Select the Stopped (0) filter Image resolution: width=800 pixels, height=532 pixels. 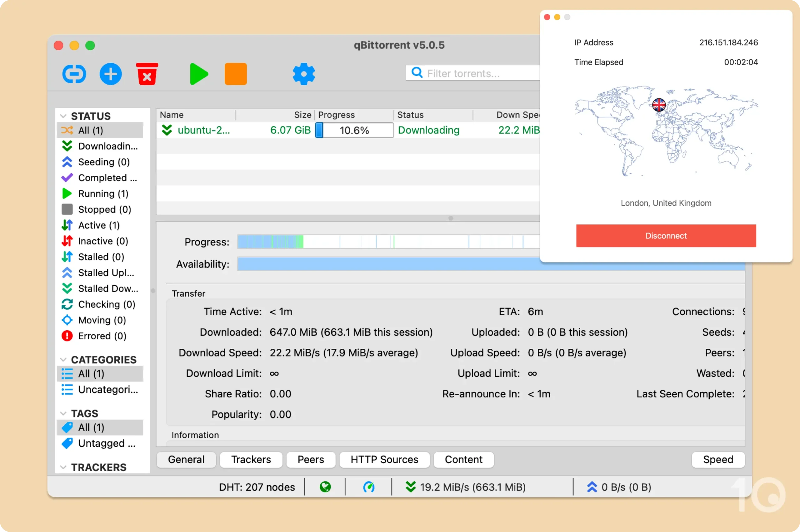[100, 209]
